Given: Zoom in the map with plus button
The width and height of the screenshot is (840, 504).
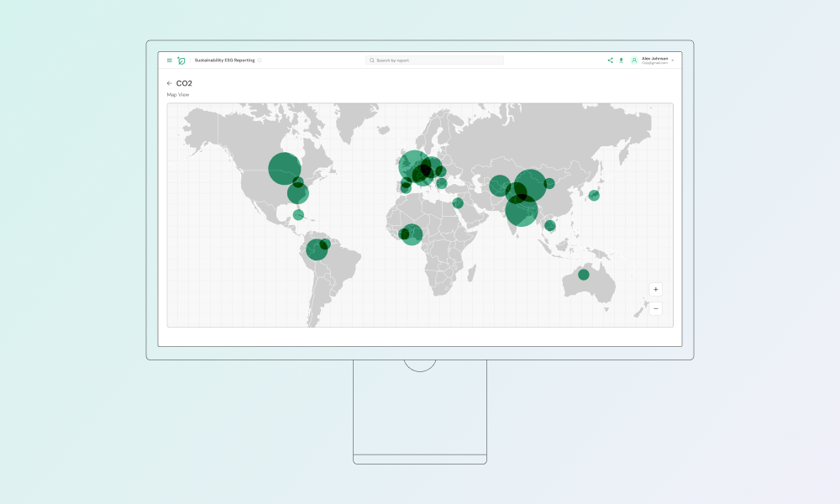Looking at the screenshot, I should pos(656,289).
